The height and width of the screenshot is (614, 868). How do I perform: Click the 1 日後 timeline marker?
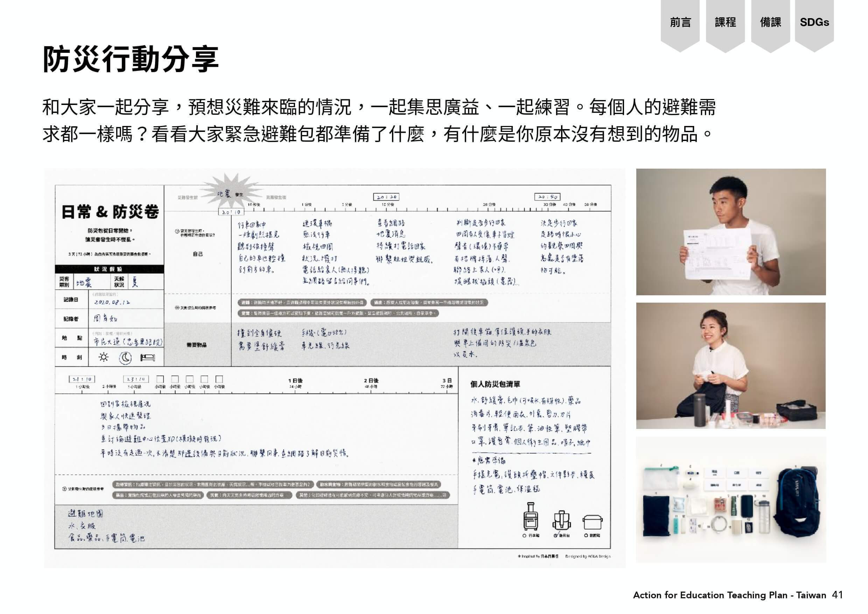coord(295,383)
